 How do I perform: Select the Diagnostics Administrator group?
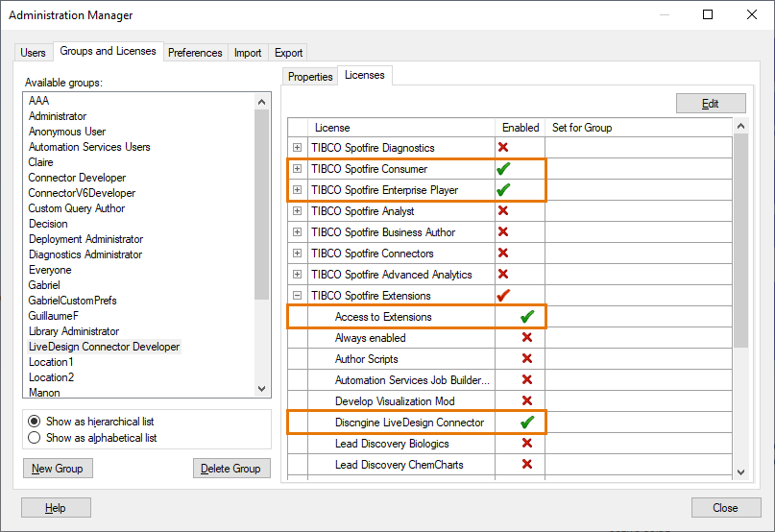(85, 254)
